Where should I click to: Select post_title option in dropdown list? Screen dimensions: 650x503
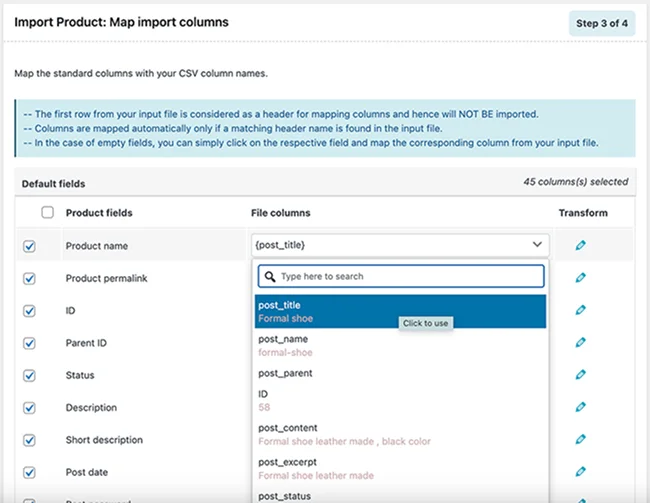(400, 311)
